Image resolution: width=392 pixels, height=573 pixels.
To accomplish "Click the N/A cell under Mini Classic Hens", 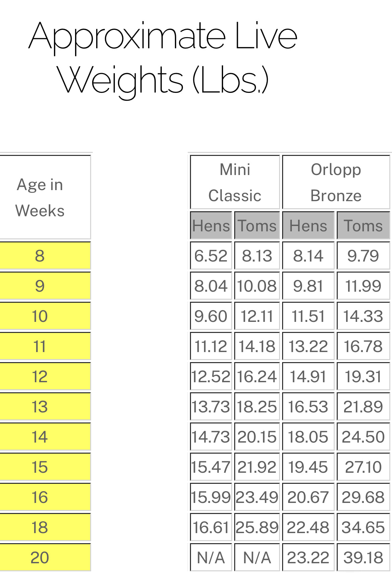I will click(x=211, y=558).
